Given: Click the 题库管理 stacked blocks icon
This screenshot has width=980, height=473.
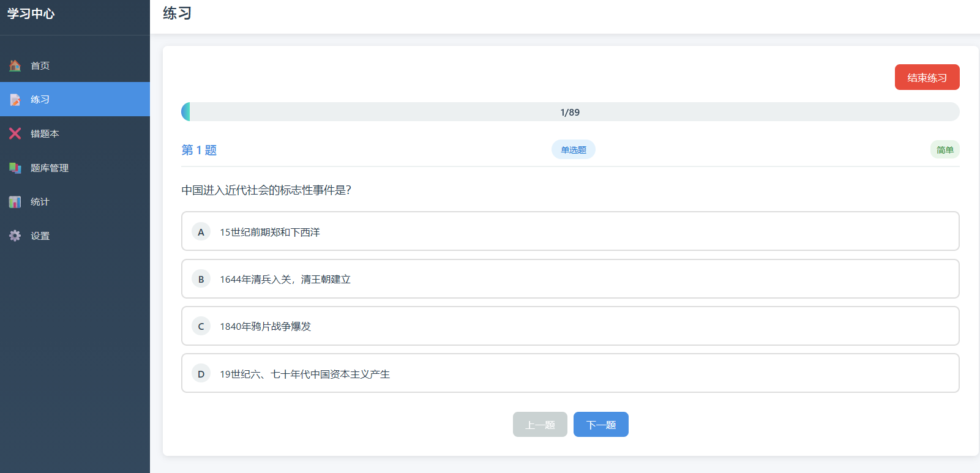Looking at the screenshot, I should point(15,168).
